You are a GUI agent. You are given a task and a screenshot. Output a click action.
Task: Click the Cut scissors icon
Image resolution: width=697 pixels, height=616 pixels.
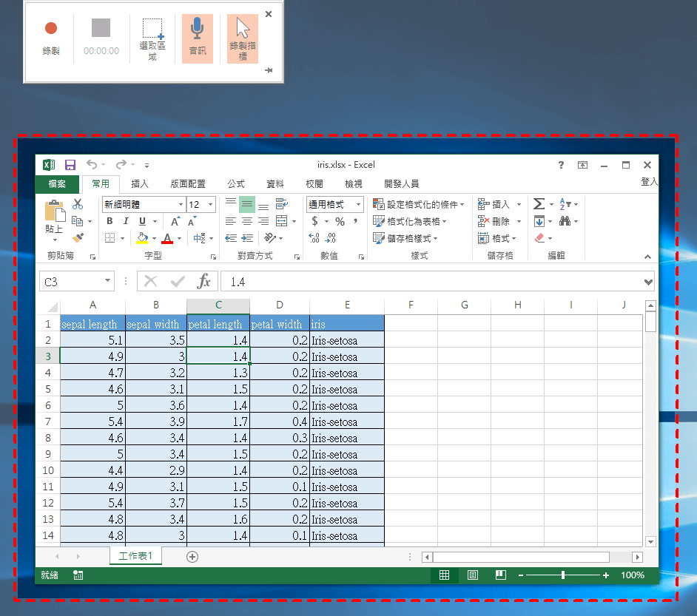coord(78,205)
